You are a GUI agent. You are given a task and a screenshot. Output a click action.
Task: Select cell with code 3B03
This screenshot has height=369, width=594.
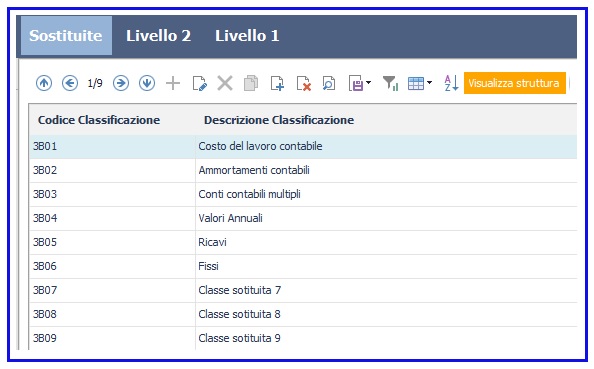click(x=112, y=194)
